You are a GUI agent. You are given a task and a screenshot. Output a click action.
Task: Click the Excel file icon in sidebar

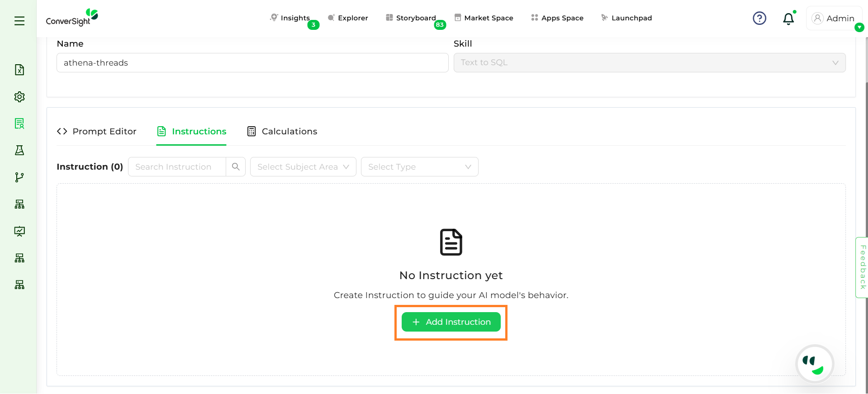pos(19,70)
